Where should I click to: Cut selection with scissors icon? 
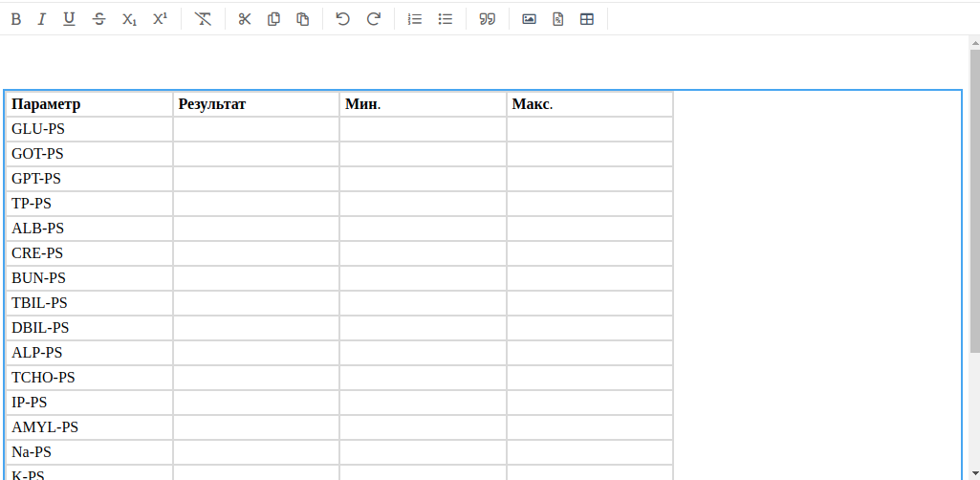pyautogui.click(x=245, y=19)
